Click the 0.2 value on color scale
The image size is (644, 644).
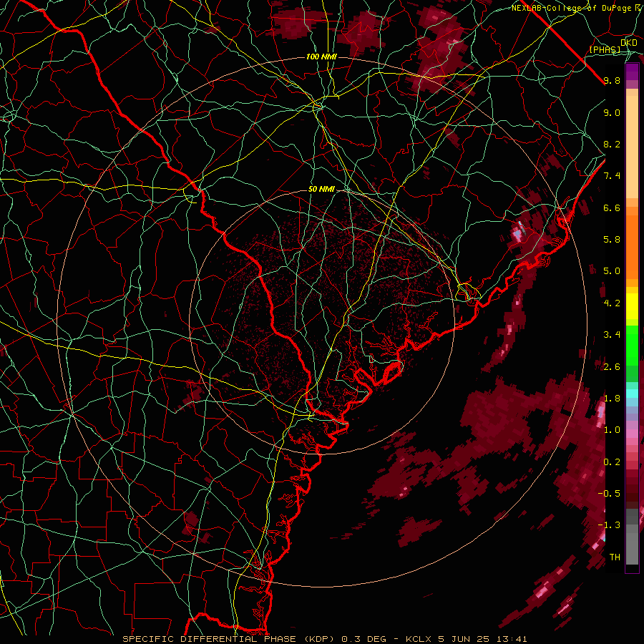tap(612, 462)
